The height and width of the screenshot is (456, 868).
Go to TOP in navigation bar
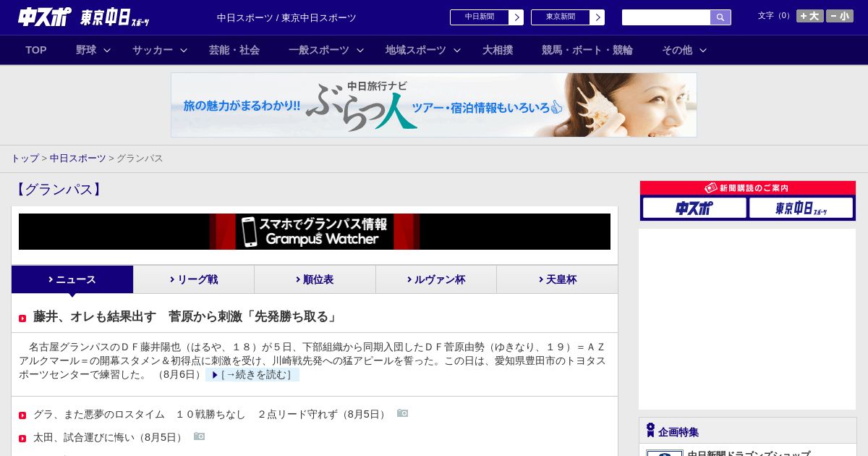(x=36, y=50)
